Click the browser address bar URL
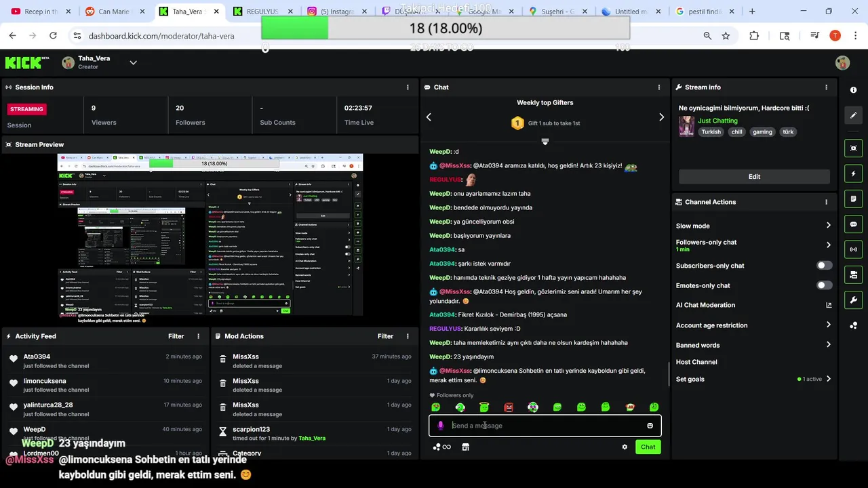The image size is (868, 488). coord(161,36)
